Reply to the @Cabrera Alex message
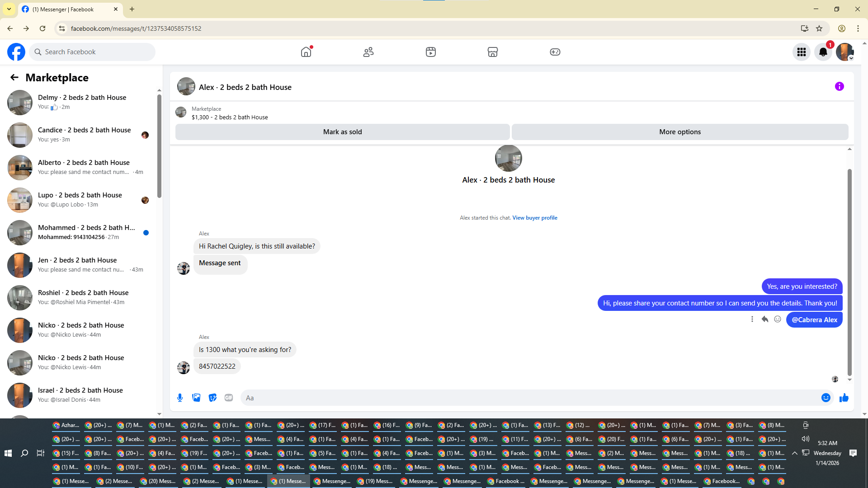This screenshot has width=868, height=488. pos(765,319)
